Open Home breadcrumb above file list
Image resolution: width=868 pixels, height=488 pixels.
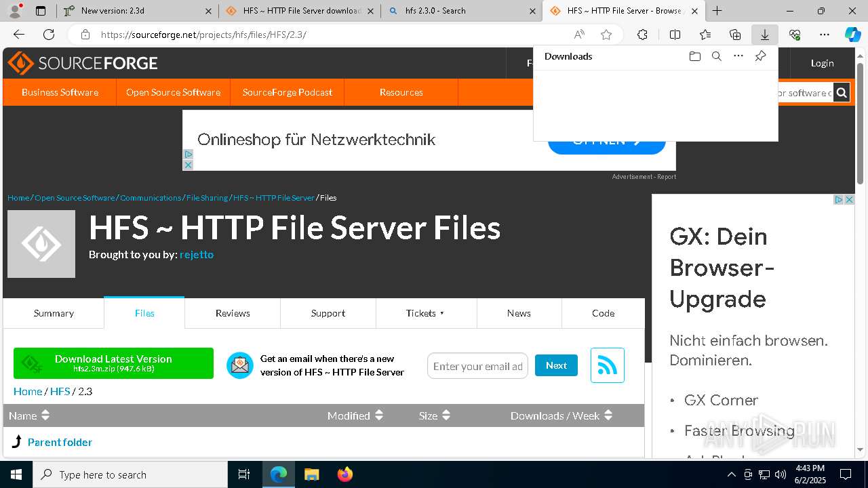[x=28, y=391]
